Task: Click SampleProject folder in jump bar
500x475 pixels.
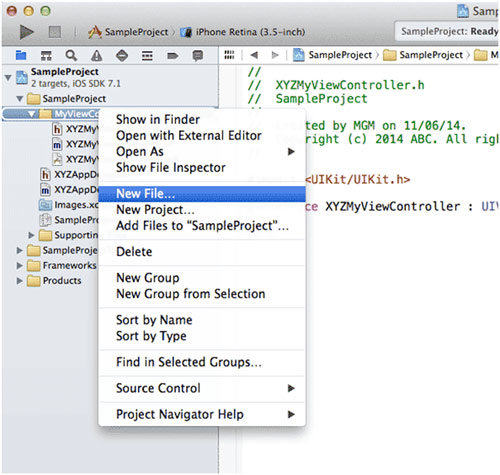Action: (x=423, y=55)
